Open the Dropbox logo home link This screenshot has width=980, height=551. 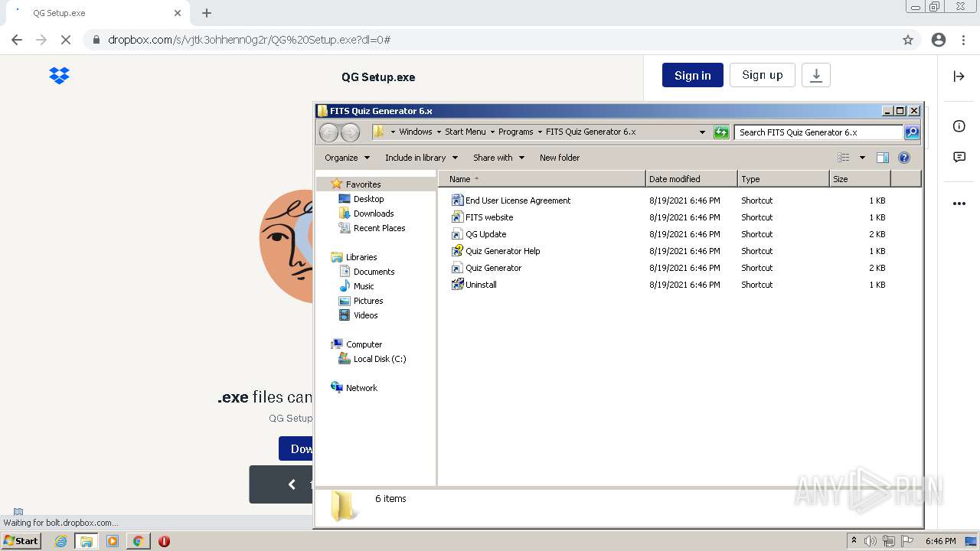(x=59, y=75)
